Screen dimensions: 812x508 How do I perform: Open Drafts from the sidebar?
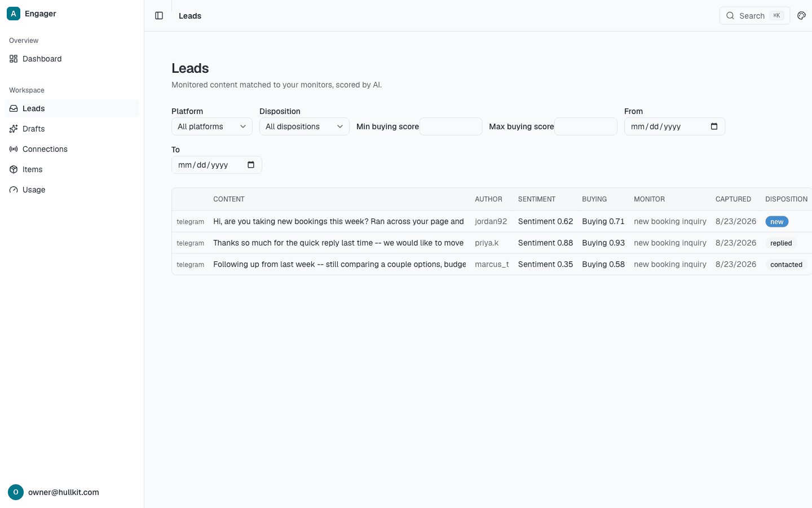point(72,129)
